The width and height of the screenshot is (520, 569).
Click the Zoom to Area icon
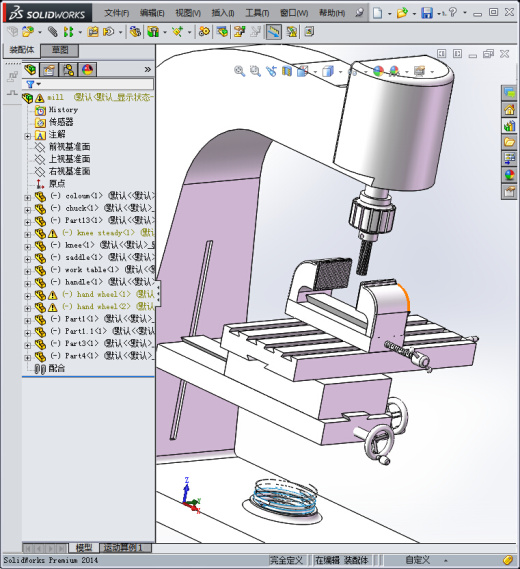coord(255,71)
